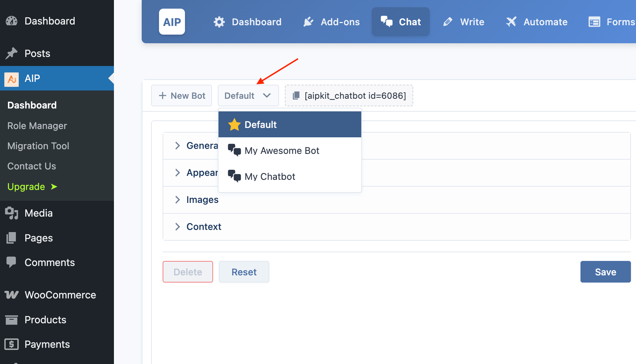Click the Payments dollar icon

click(x=12, y=344)
